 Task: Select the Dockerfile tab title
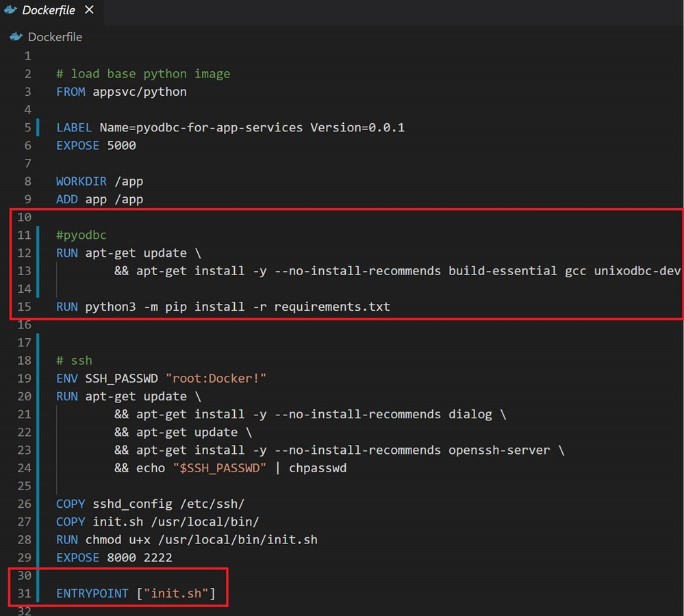(x=49, y=10)
